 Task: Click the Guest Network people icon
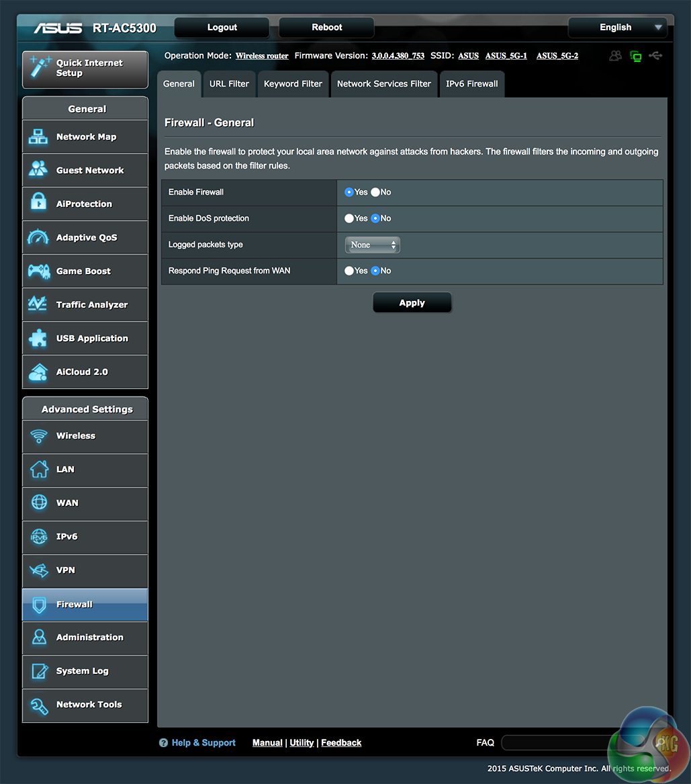[38, 169]
